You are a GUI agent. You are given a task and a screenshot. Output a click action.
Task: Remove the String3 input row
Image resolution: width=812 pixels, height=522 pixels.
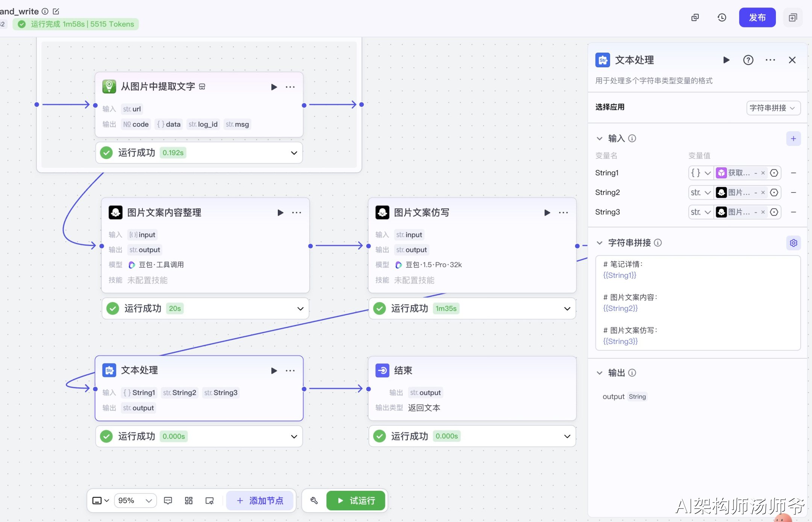point(794,212)
